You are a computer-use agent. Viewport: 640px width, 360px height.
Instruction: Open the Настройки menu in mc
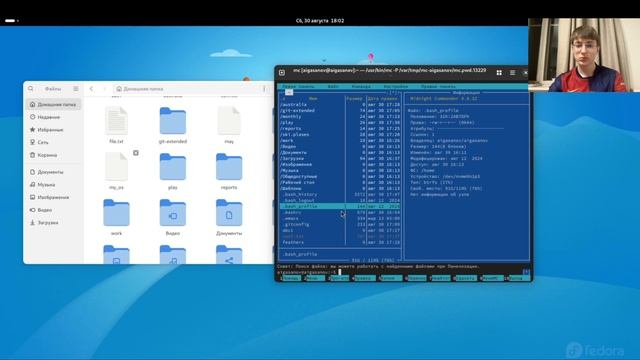tap(396, 87)
